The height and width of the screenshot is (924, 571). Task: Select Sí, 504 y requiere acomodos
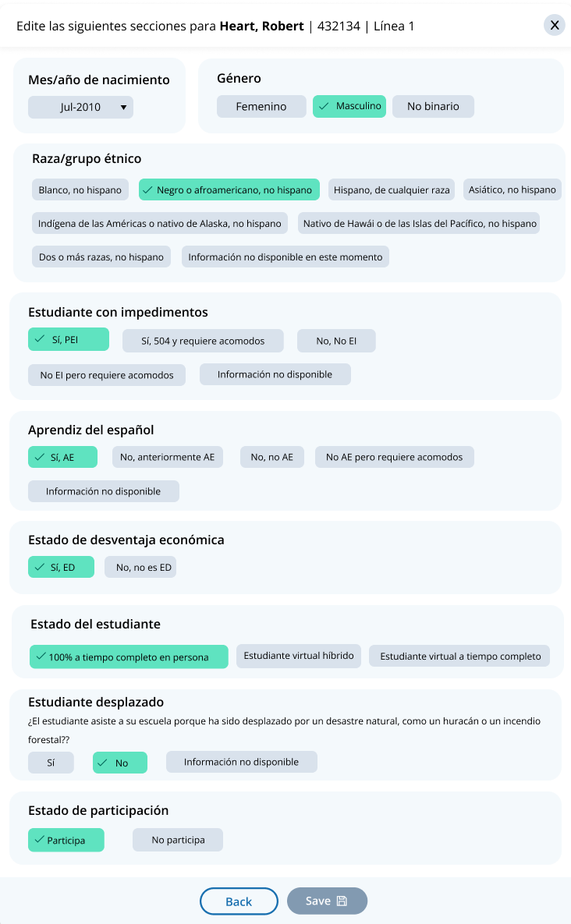point(203,341)
